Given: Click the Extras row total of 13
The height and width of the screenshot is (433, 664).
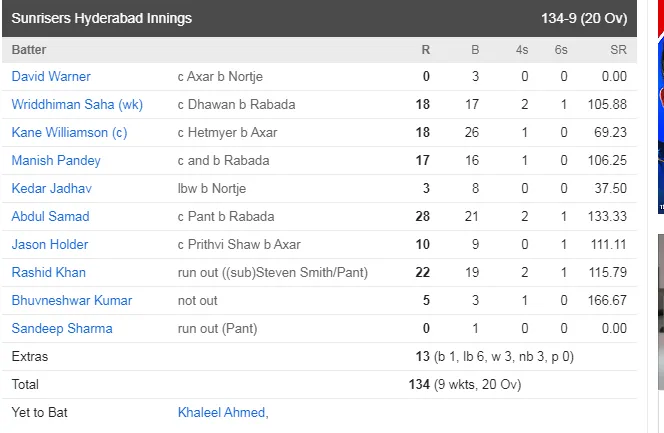Looking at the screenshot, I should (423, 356).
